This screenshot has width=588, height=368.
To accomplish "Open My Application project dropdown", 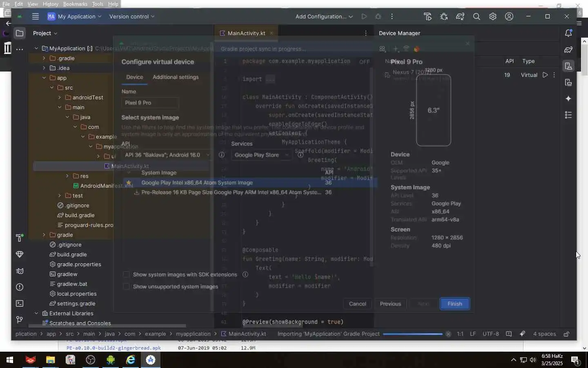I will (74, 16).
